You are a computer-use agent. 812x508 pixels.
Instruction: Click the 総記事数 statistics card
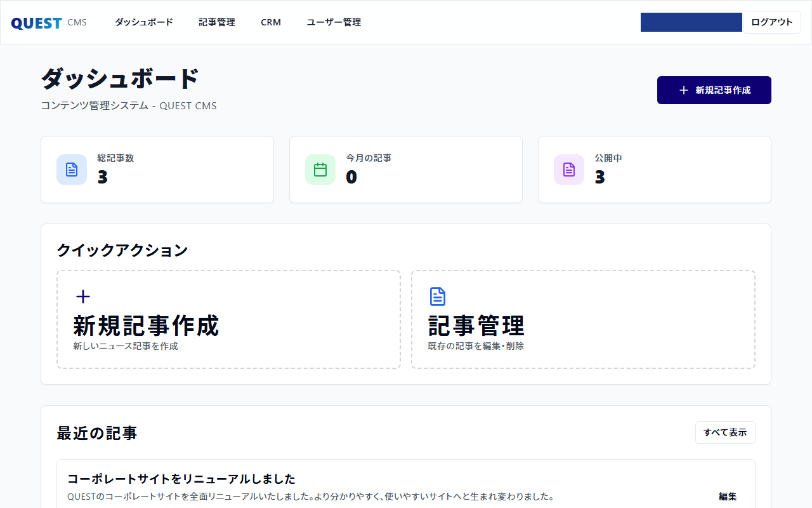pyautogui.click(x=157, y=170)
